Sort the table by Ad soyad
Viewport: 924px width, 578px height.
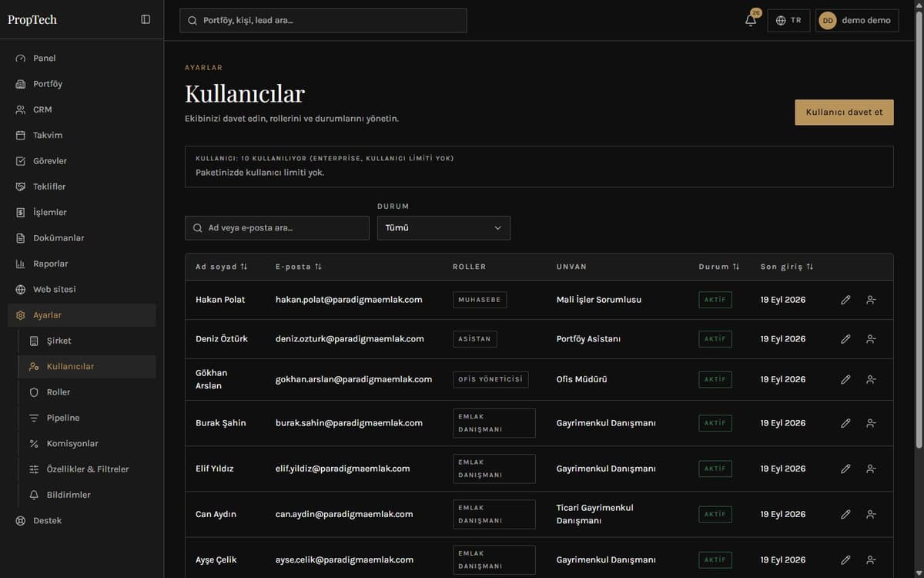tap(222, 267)
